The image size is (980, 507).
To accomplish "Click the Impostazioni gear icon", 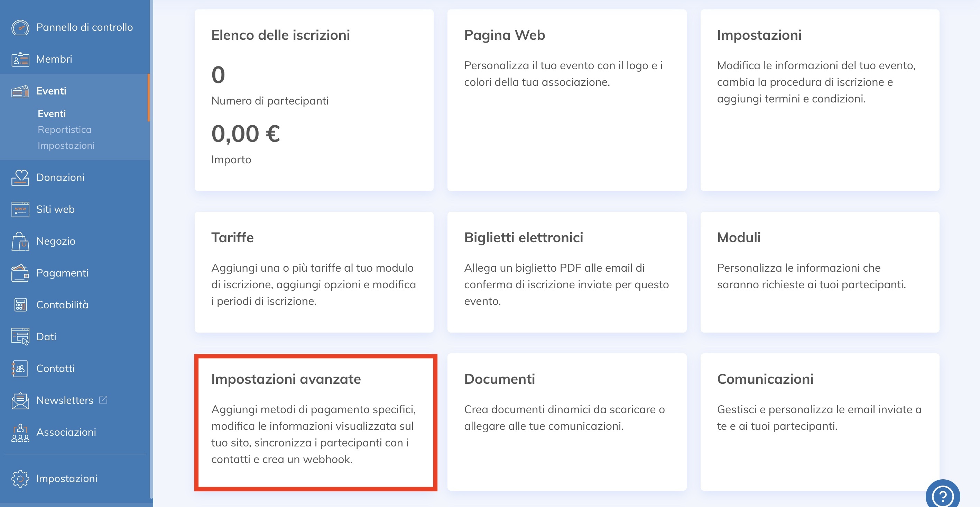I will tap(20, 479).
